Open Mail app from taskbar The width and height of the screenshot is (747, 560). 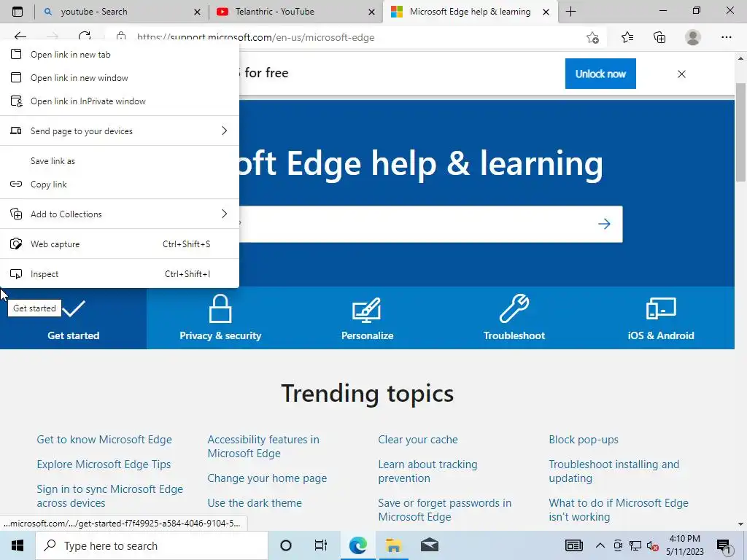429,545
